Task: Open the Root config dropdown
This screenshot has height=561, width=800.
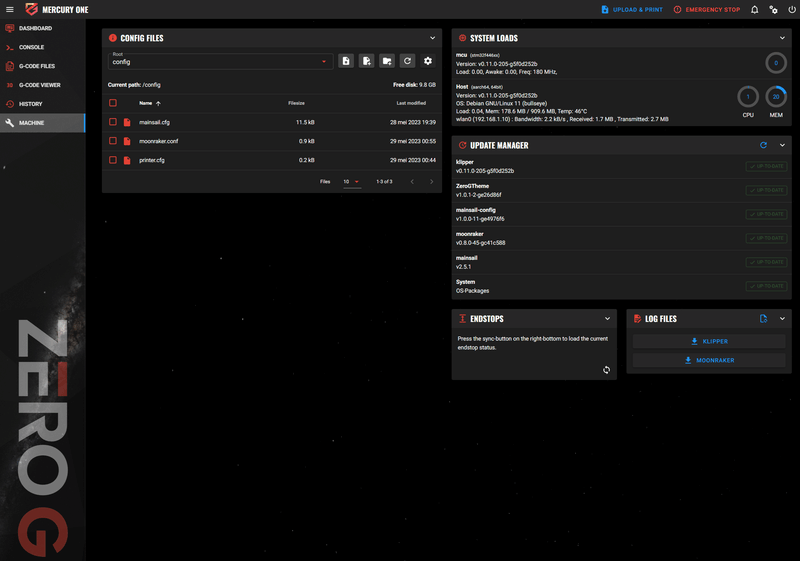Action: click(x=220, y=61)
